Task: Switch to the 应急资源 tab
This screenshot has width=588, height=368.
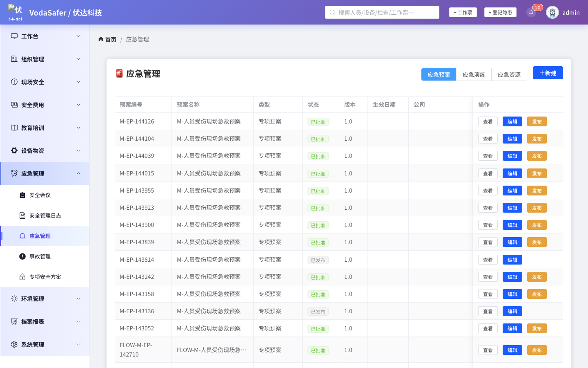Action: 509,74
